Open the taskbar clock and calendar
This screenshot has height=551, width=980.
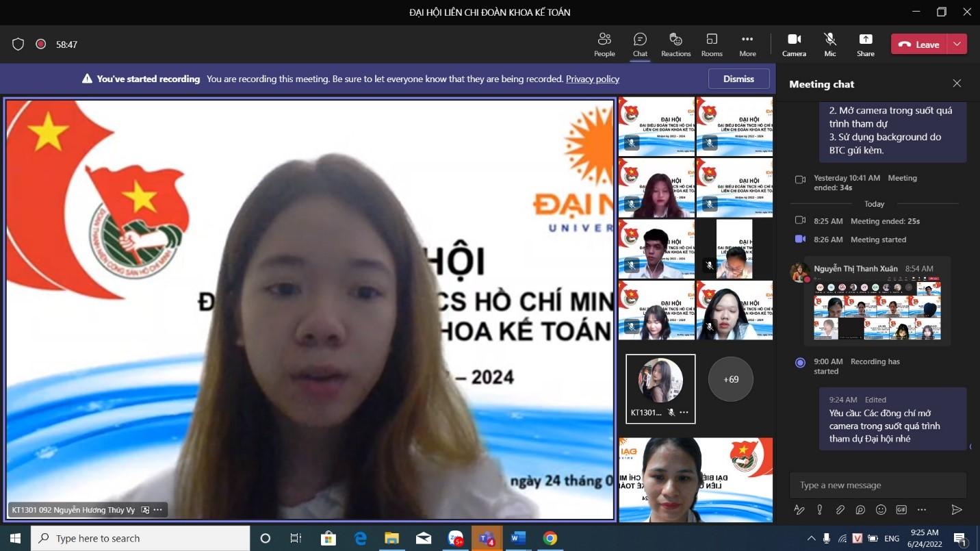(925, 538)
